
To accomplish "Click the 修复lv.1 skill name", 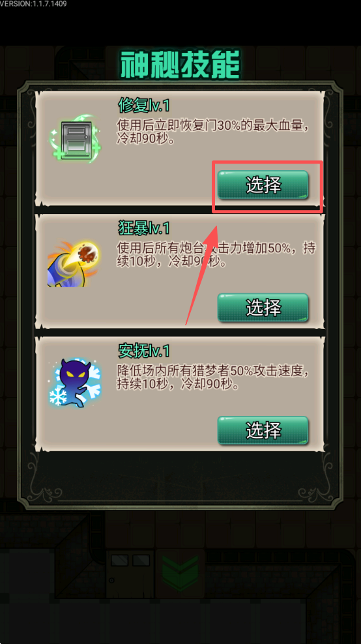I will pyautogui.click(x=144, y=106).
